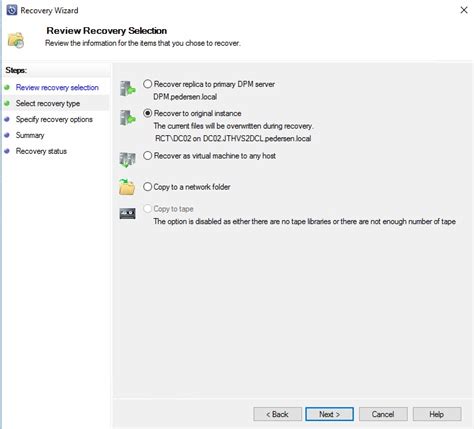Cancel the Recovery Wizard
The image size is (474, 429).
(x=383, y=414)
